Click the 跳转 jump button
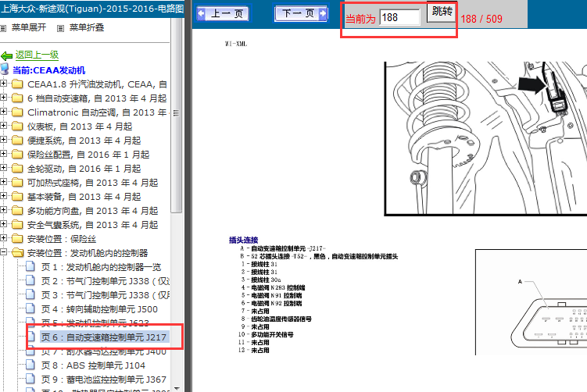 tap(442, 12)
